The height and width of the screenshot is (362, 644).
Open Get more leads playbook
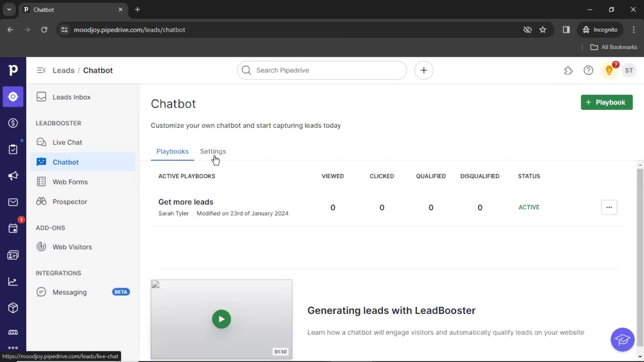point(186,202)
